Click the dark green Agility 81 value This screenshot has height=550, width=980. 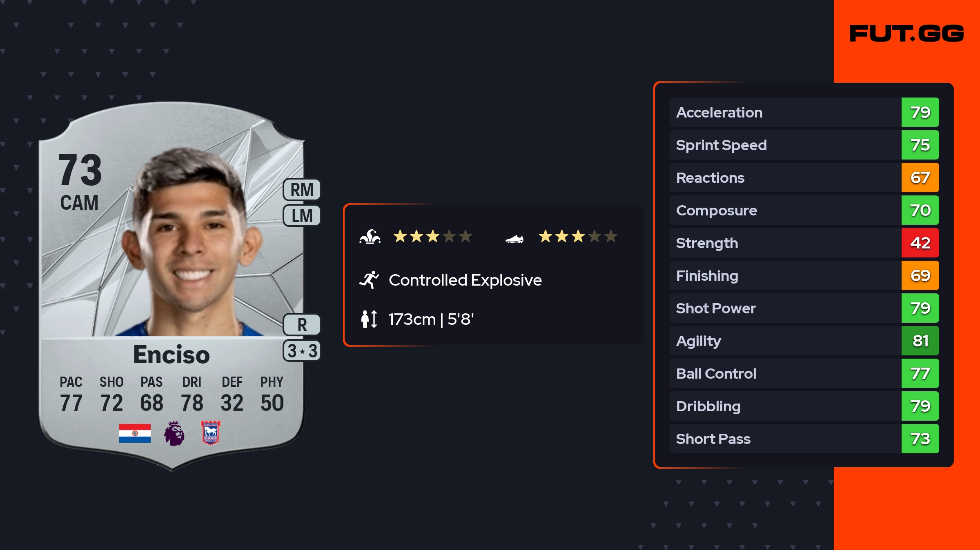point(920,341)
